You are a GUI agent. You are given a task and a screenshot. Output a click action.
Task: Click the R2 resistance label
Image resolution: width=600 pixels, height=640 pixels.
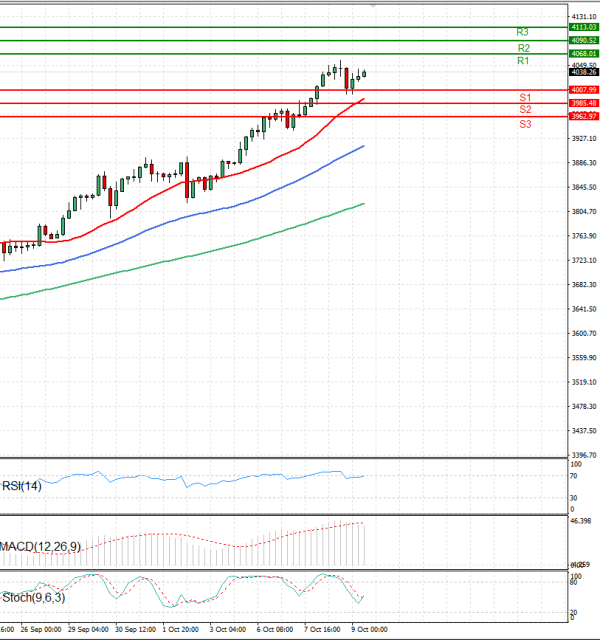[524, 48]
